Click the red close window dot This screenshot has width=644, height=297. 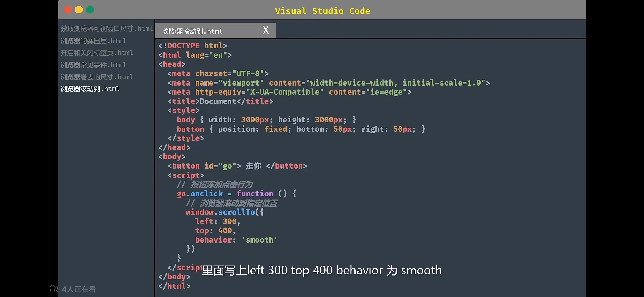pyautogui.click(x=68, y=10)
